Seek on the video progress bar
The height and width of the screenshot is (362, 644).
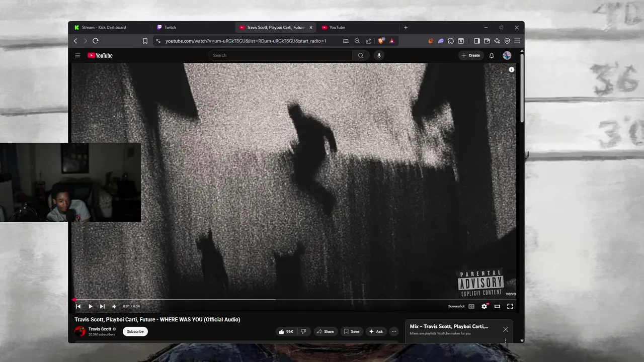(x=294, y=300)
